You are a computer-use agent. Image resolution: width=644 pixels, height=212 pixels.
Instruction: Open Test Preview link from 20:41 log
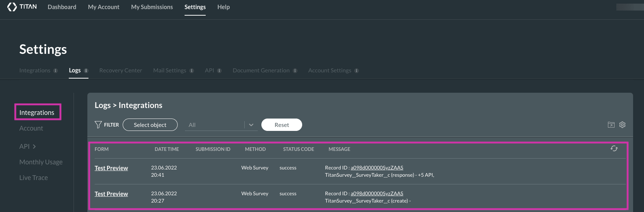coord(111,168)
